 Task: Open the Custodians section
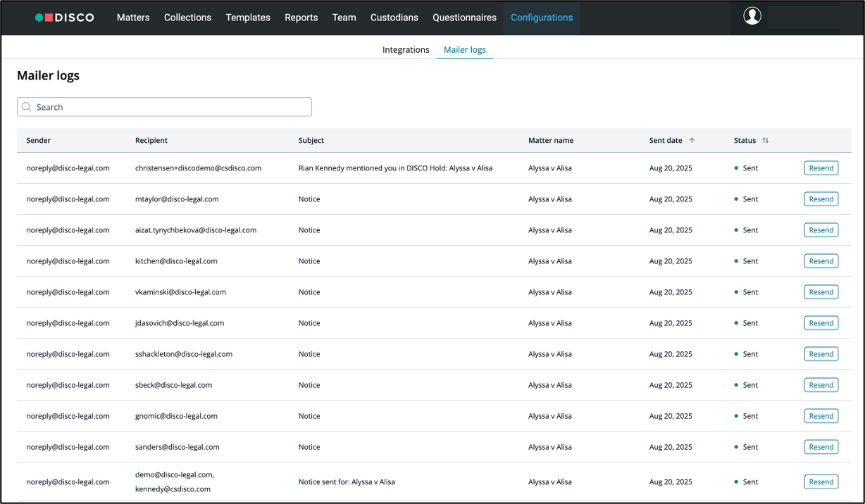(394, 18)
